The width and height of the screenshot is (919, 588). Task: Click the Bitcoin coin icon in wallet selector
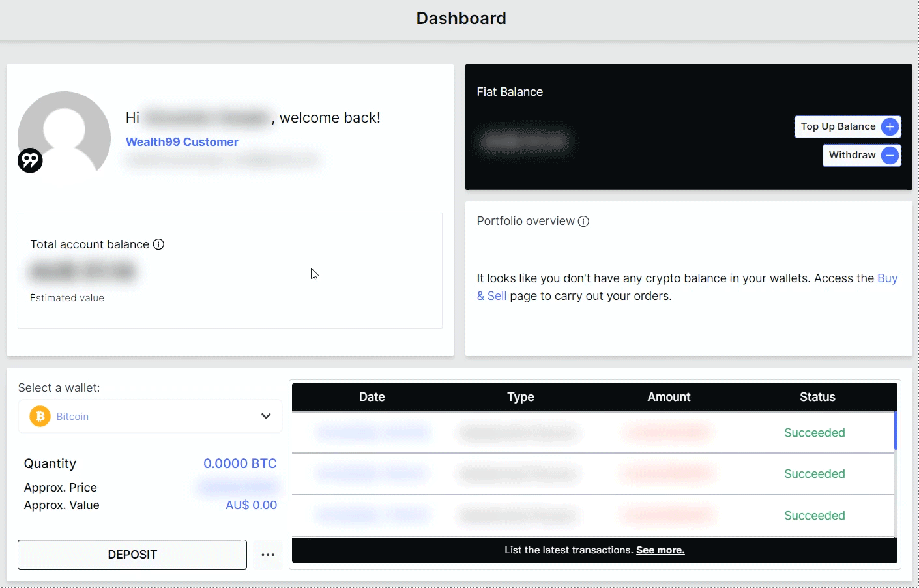pyautogui.click(x=40, y=416)
